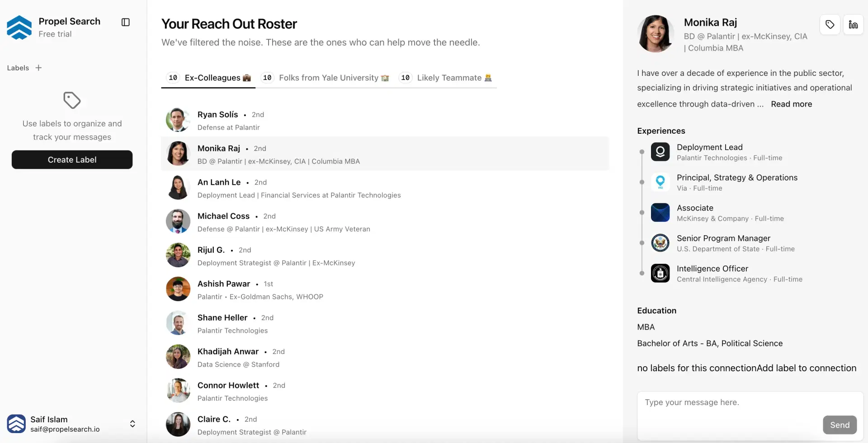The height and width of the screenshot is (443, 868).
Task: Click Monika Raj's large profile photo
Action: tap(656, 34)
